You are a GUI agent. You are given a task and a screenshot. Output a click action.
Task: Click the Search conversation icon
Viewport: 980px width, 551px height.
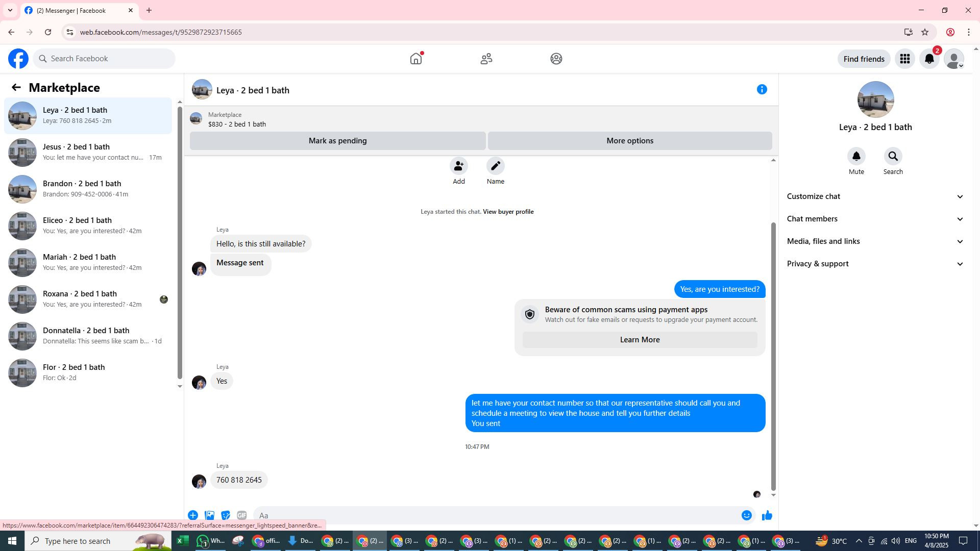pyautogui.click(x=893, y=157)
